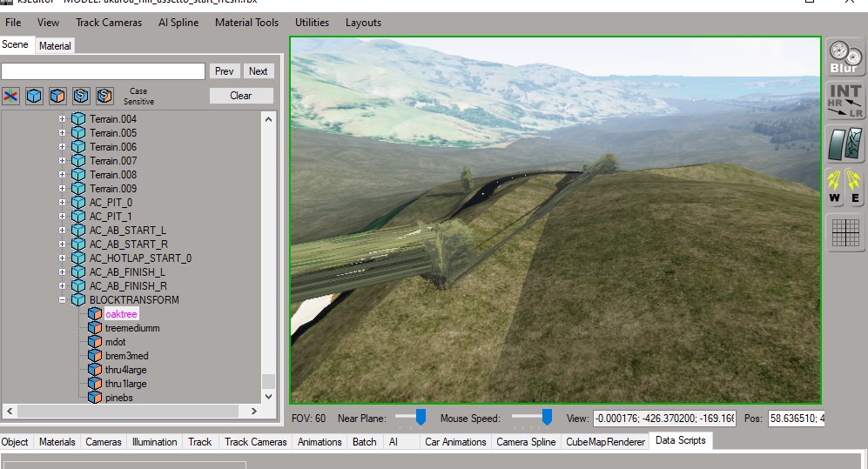This screenshot has height=469, width=868.
Task: Click the Next search button
Action: click(258, 71)
